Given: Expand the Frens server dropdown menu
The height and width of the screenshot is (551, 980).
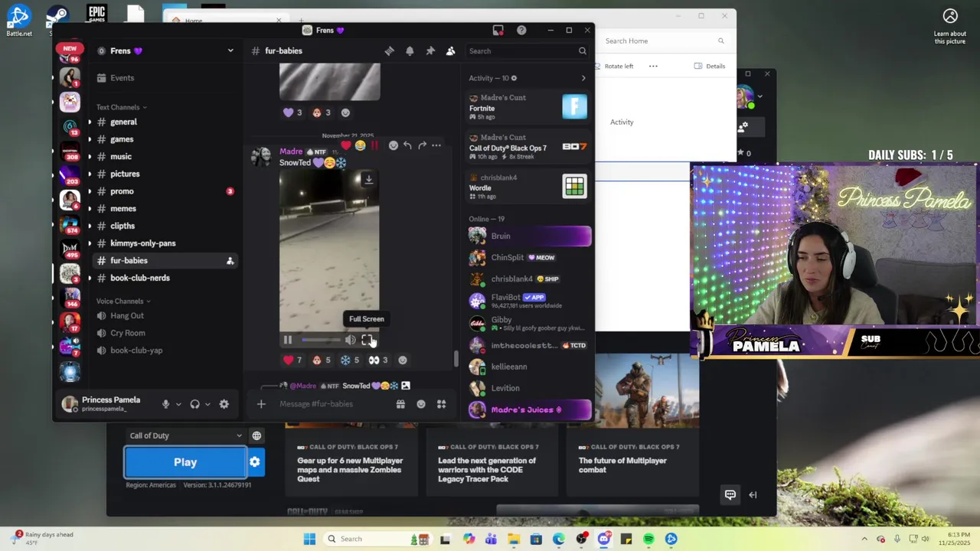Looking at the screenshot, I should tap(230, 51).
